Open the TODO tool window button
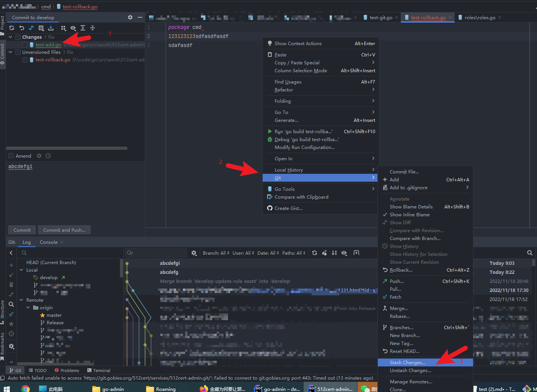Image resolution: width=537 pixels, height=392 pixels. (38, 371)
